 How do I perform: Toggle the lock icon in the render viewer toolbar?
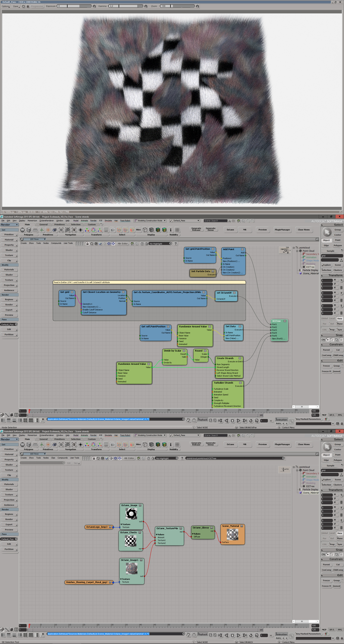click(x=28, y=6)
